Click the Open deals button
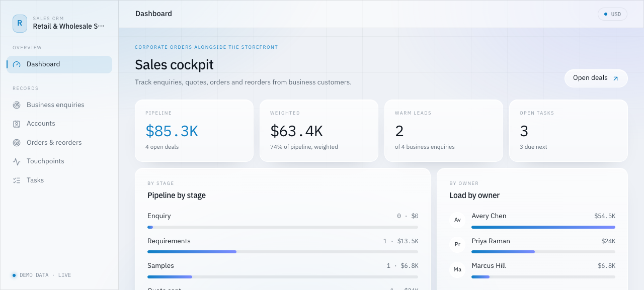 pyautogui.click(x=596, y=78)
